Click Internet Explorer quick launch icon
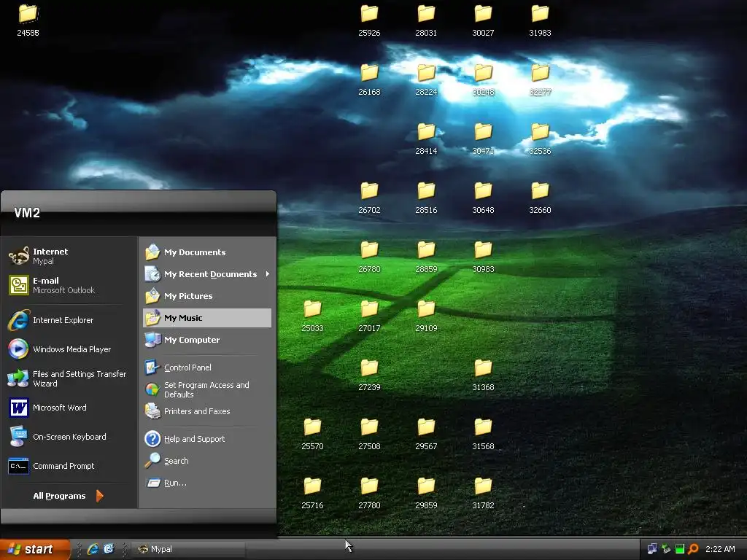The width and height of the screenshot is (747, 560). pos(93,549)
